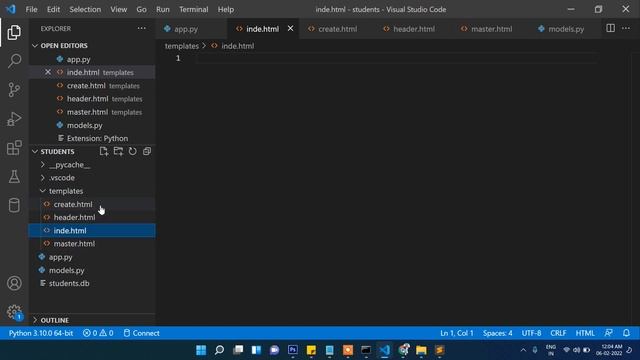Select Extension: Python in Open Editors
The width and height of the screenshot is (640, 360).
92,138
